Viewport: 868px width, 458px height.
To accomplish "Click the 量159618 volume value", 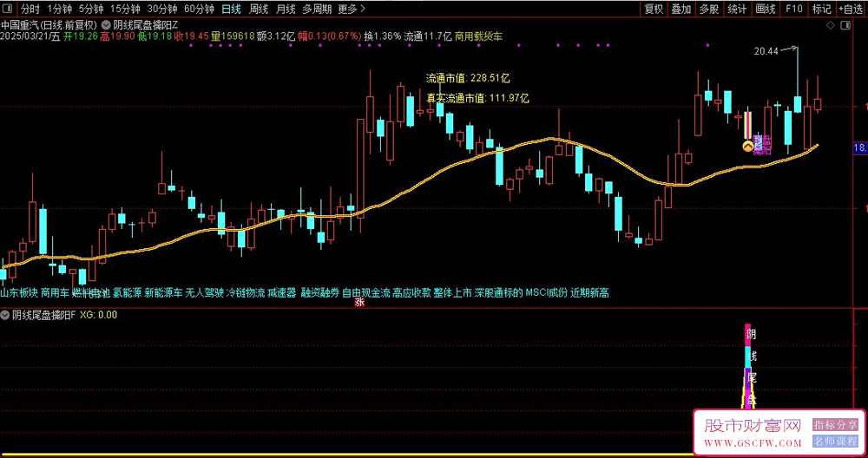I will point(233,36).
